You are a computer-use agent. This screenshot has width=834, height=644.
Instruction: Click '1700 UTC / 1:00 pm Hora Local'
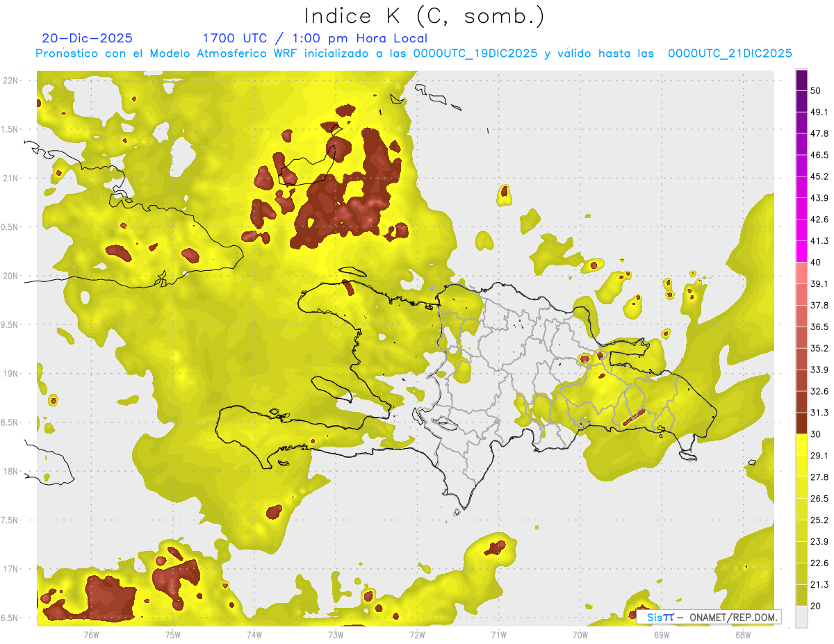click(x=315, y=38)
